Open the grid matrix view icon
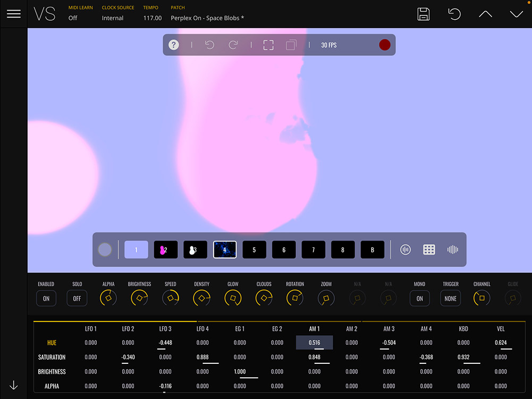This screenshot has width=532, height=399. pyautogui.click(x=429, y=250)
